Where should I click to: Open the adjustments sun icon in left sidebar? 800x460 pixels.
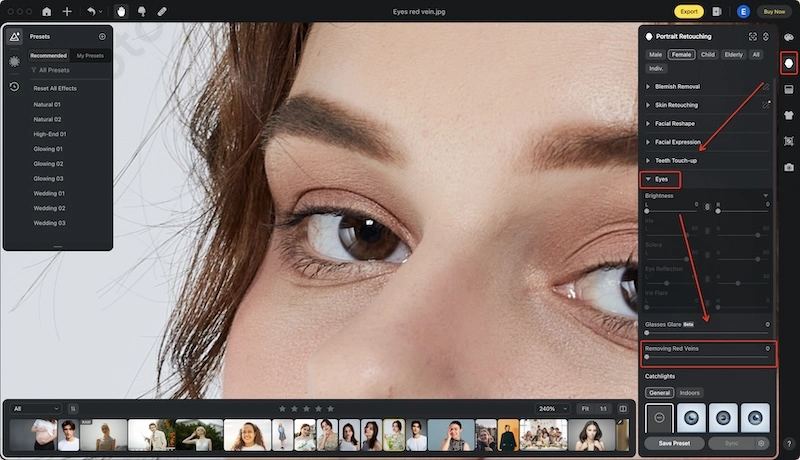pyautogui.click(x=14, y=61)
